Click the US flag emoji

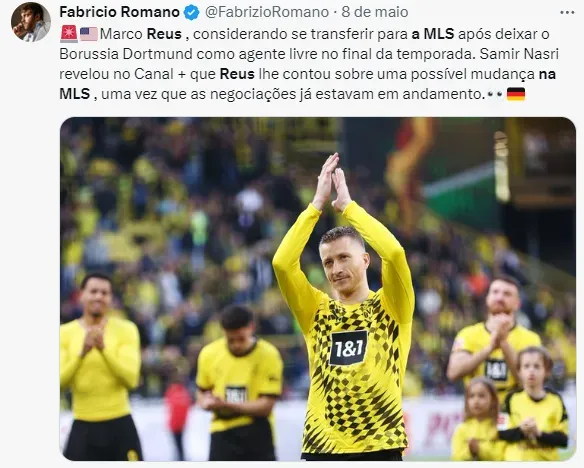[x=89, y=34]
